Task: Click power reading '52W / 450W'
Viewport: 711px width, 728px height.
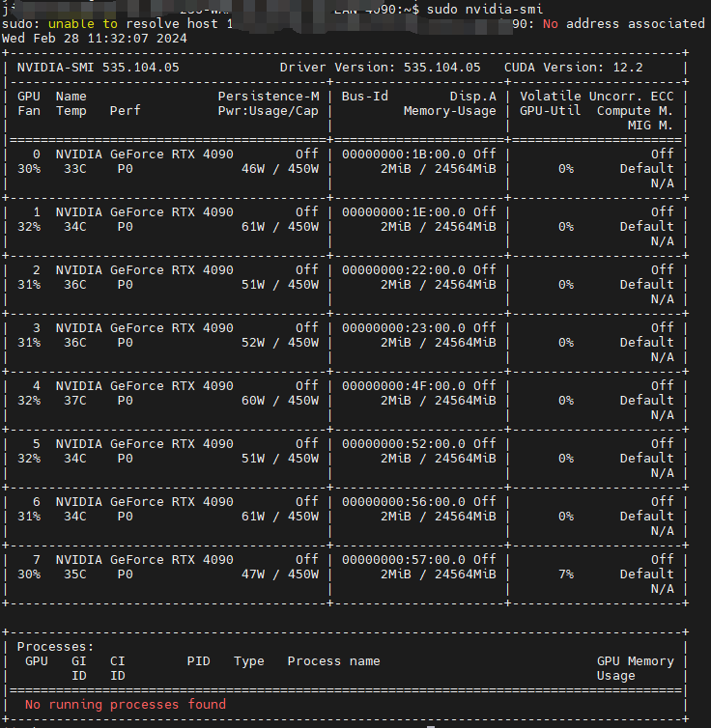Action: 280,343
